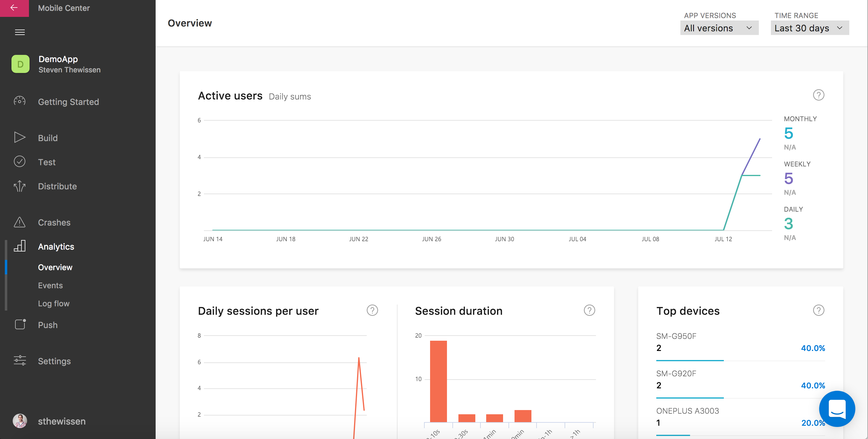Open the Distribute section
Image resolution: width=868 pixels, height=439 pixels.
pyautogui.click(x=57, y=186)
